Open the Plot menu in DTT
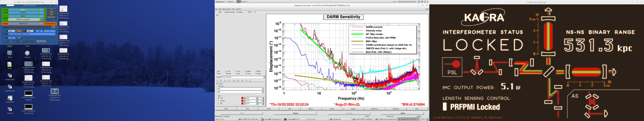644x121 pixels. point(233,9)
